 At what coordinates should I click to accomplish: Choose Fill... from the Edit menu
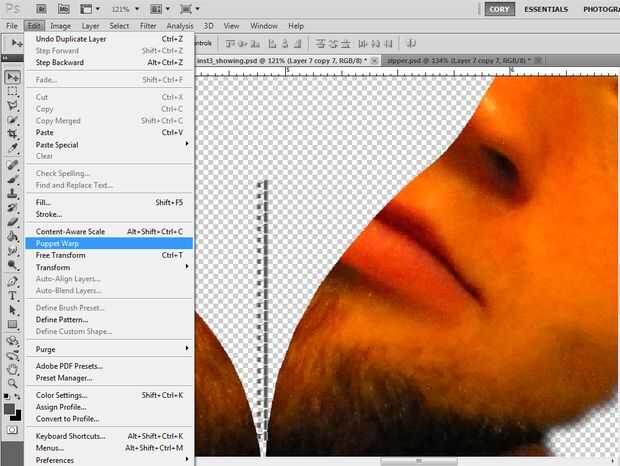pyautogui.click(x=109, y=202)
